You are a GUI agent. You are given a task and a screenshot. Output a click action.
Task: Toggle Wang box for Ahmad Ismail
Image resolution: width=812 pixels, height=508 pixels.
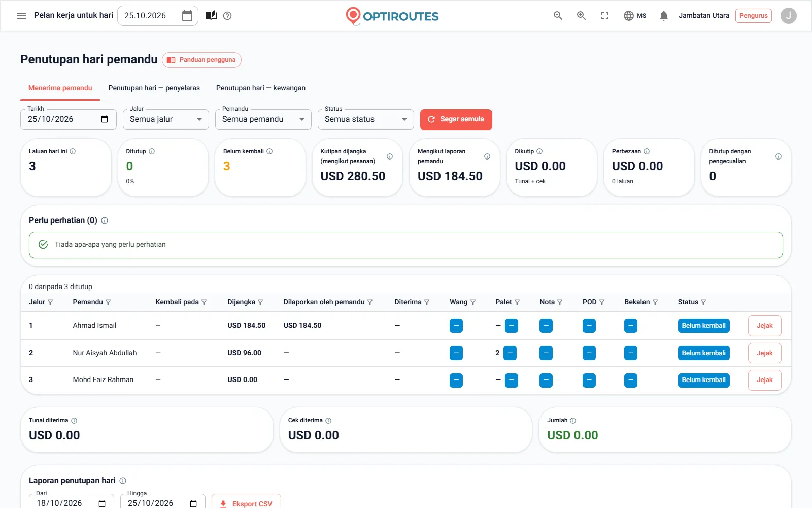tap(456, 326)
